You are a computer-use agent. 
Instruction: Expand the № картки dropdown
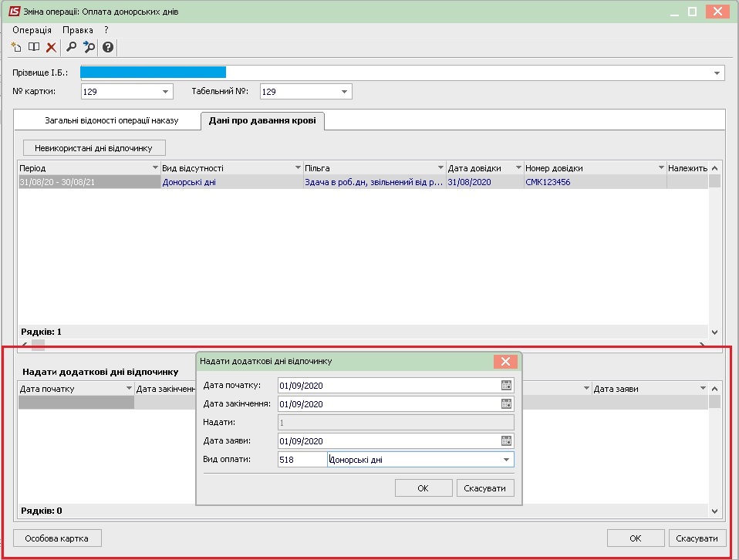pos(165,92)
